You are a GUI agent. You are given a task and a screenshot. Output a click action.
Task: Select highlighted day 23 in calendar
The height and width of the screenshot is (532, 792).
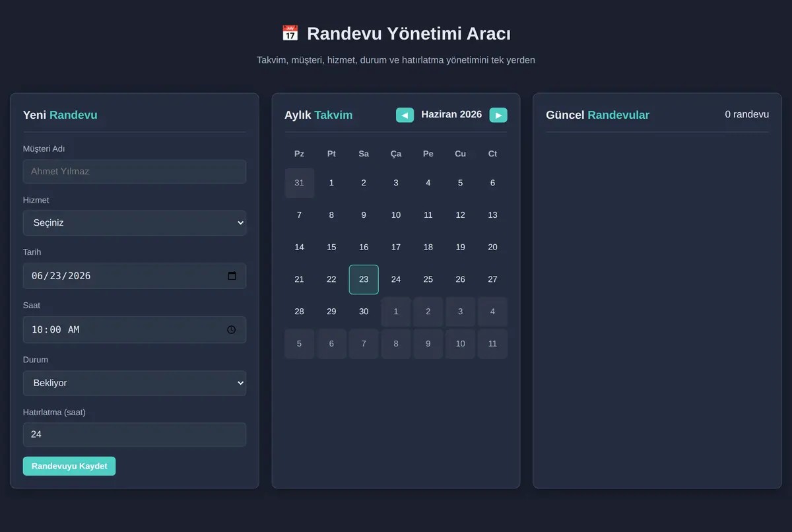coord(364,279)
